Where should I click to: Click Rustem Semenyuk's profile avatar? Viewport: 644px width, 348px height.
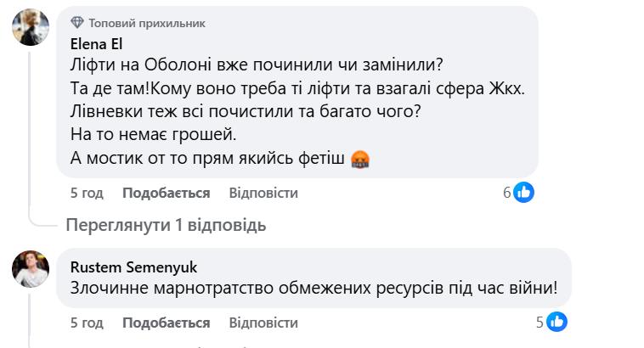click(30, 269)
